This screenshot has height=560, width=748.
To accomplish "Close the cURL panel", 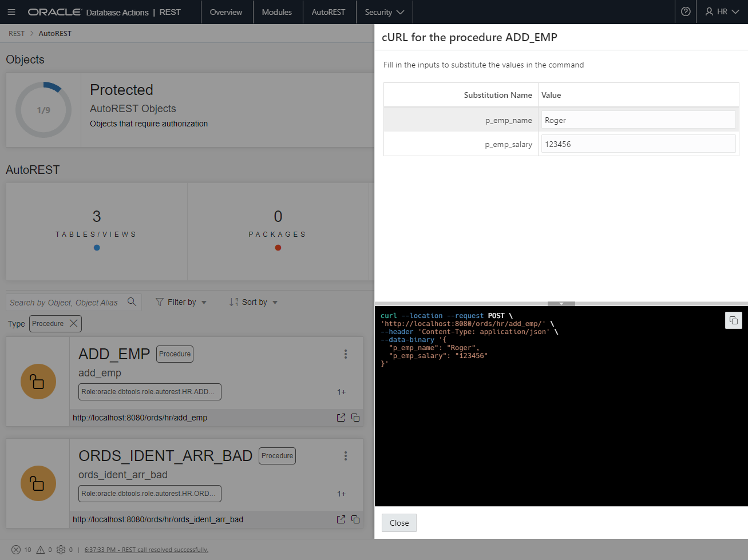I will [399, 523].
